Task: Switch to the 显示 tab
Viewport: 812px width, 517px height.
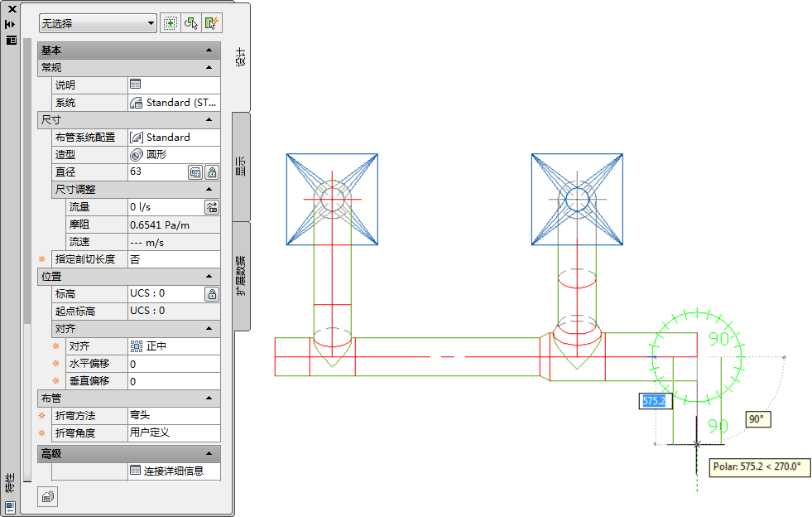Action: pos(242,167)
